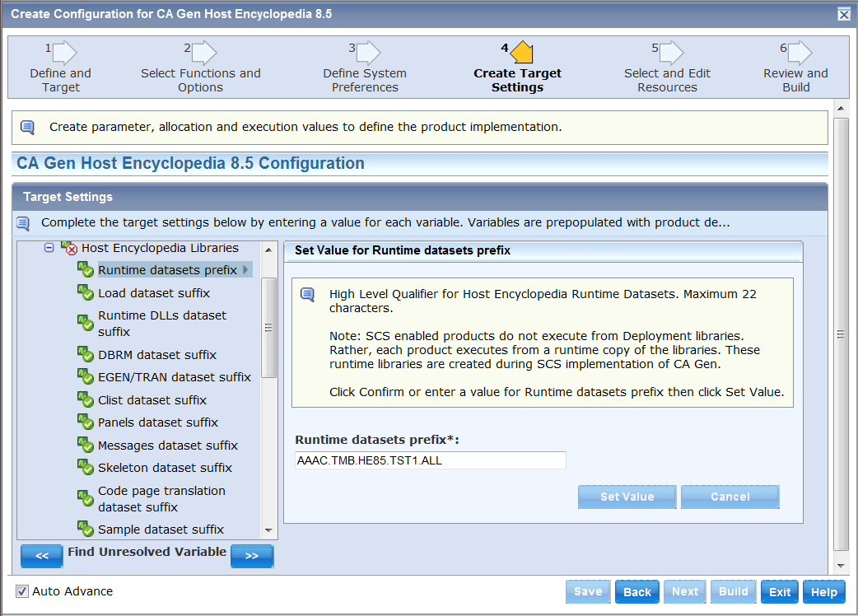Screen dimensions: 858x616
Task: Select Messages dataset suffix item
Action: (x=167, y=446)
